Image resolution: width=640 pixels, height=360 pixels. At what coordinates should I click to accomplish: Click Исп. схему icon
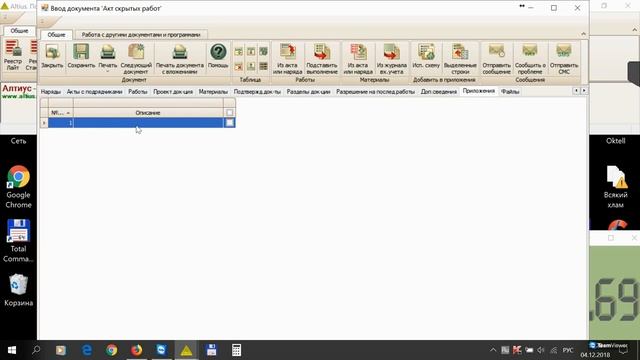tap(426, 56)
